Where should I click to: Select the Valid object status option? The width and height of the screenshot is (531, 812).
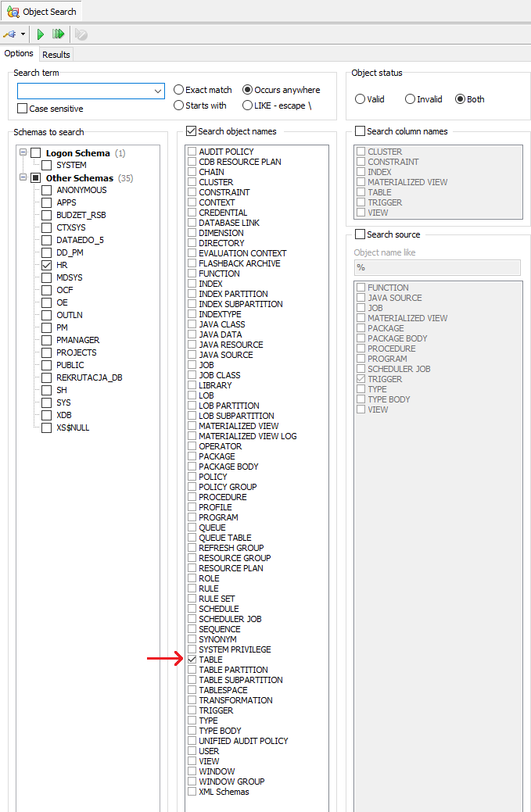(360, 99)
